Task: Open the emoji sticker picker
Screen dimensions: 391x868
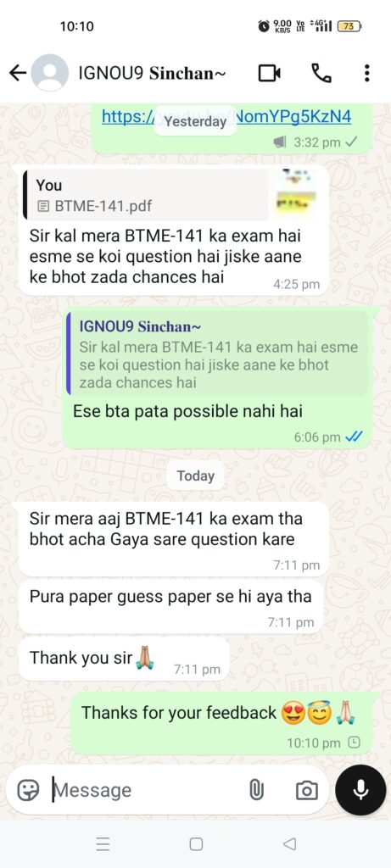Action: (x=28, y=790)
